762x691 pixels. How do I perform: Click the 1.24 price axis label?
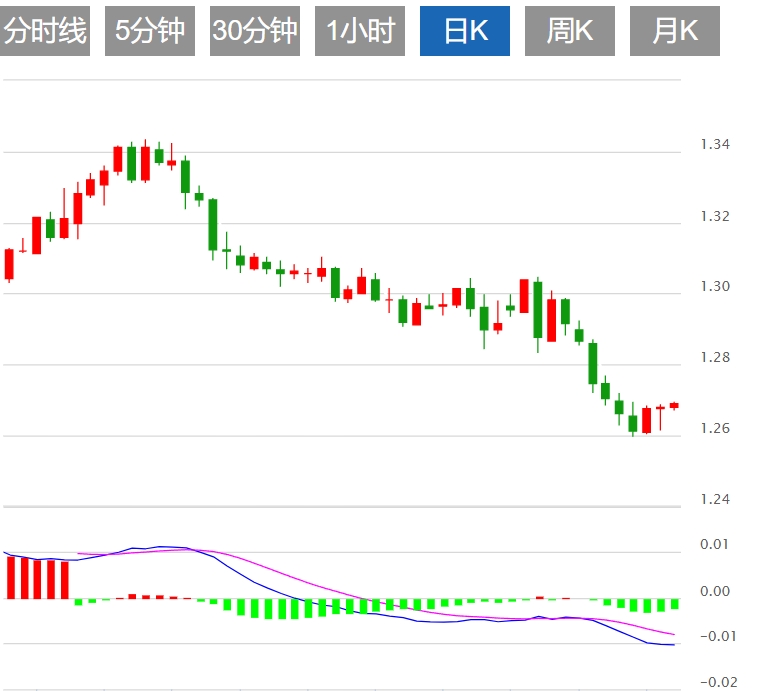pos(715,499)
